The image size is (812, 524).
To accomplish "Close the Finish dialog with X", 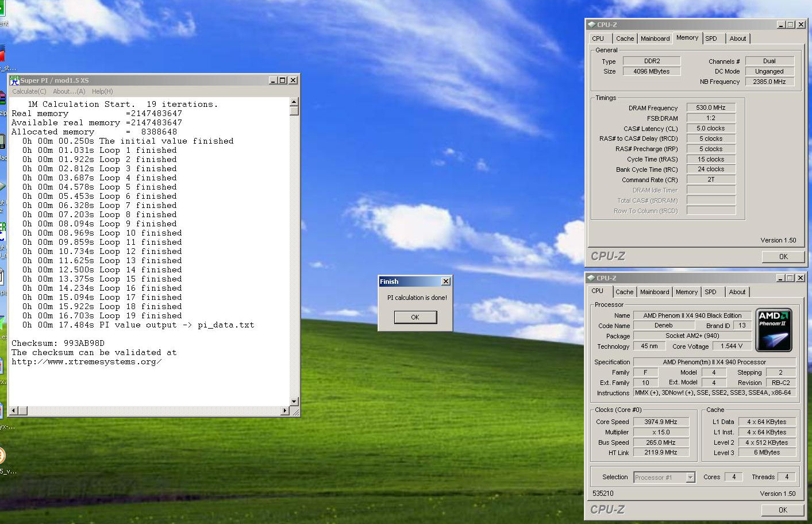I will pyautogui.click(x=445, y=282).
